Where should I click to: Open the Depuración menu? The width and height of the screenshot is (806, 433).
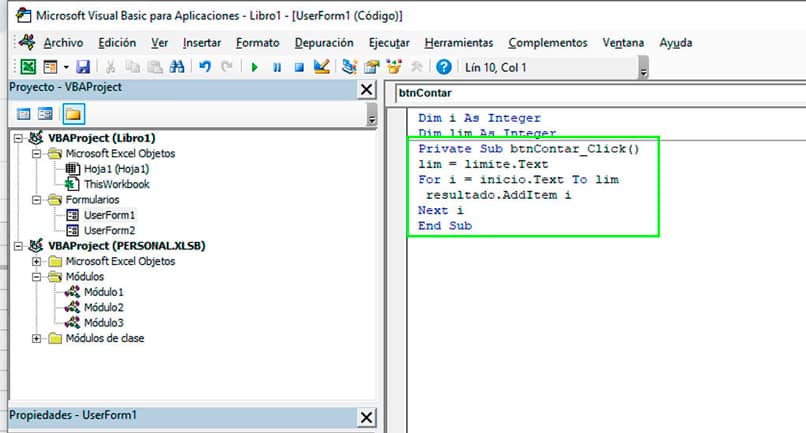coord(324,43)
